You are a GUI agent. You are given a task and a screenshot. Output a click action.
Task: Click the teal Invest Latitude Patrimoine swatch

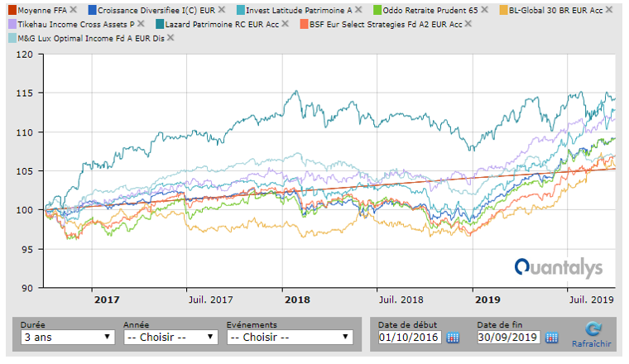(x=241, y=10)
